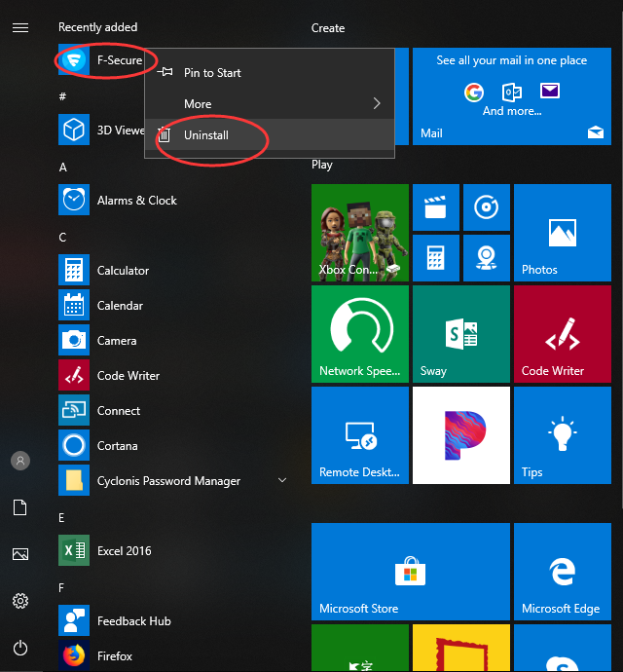Screen dimensions: 623x672
Task: Click the E letter group header
Action: click(61, 518)
